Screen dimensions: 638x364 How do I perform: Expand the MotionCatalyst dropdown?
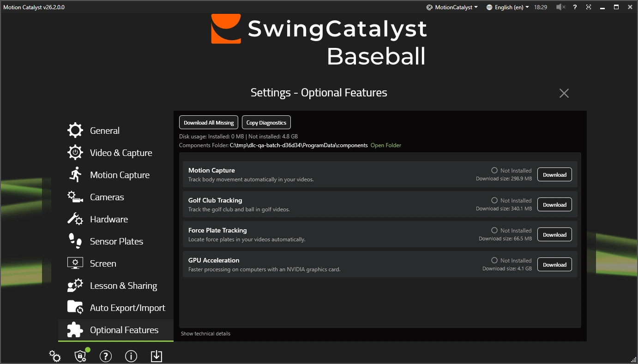coord(452,7)
